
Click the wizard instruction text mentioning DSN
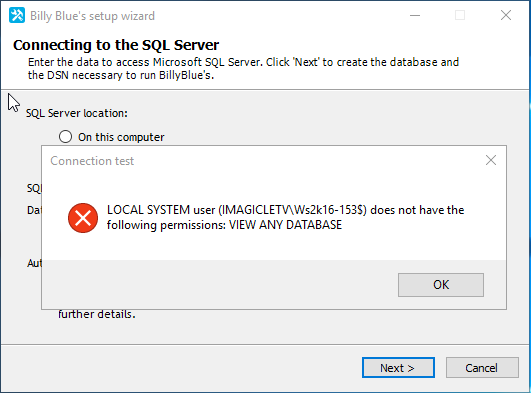(x=243, y=68)
